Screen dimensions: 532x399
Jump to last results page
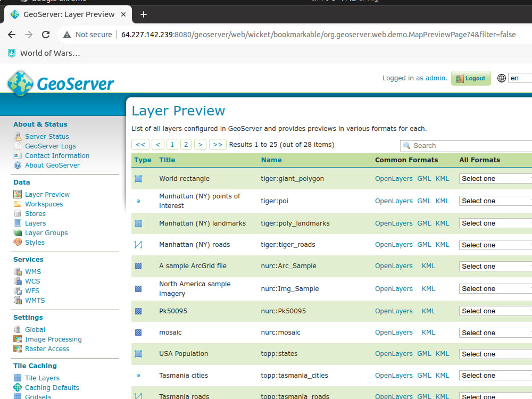coord(218,145)
